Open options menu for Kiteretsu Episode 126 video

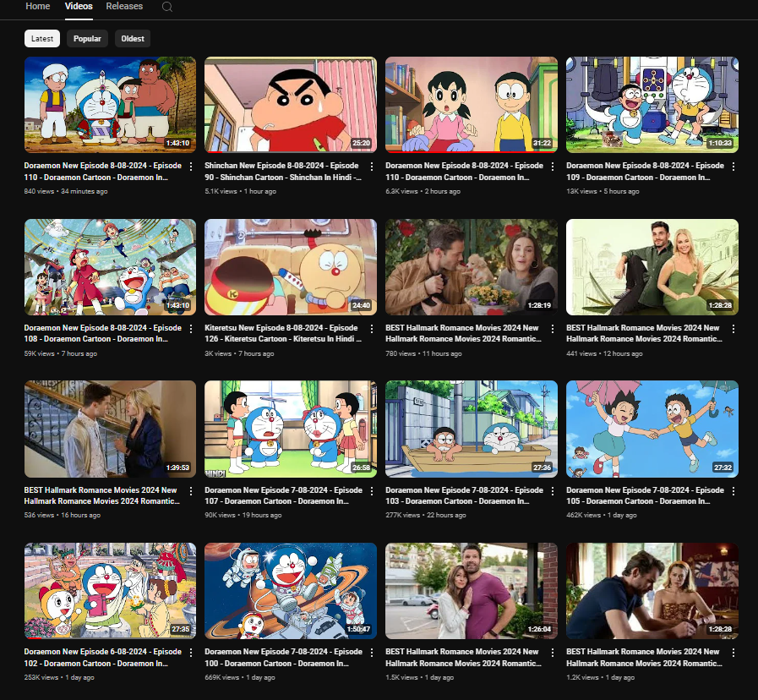point(371,329)
